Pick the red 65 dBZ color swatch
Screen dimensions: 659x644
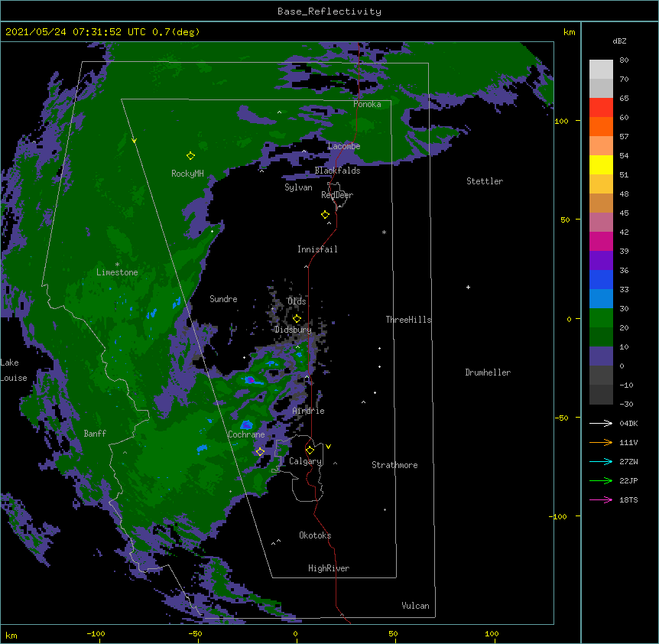(601, 107)
